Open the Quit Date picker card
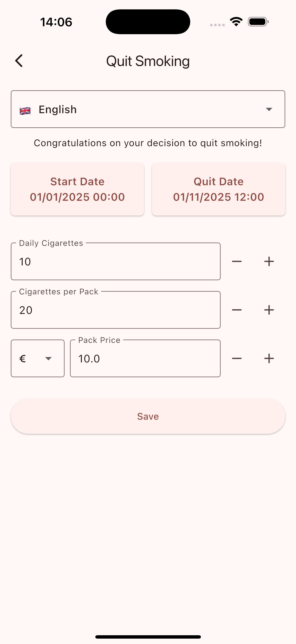Image resolution: width=296 pixels, height=644 pixels. (x=218, y=189)
